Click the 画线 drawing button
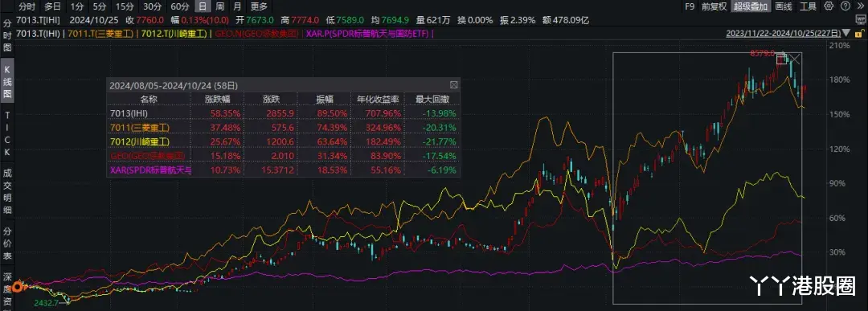This screenshot has height=311, width=868. tap(784, 6)
